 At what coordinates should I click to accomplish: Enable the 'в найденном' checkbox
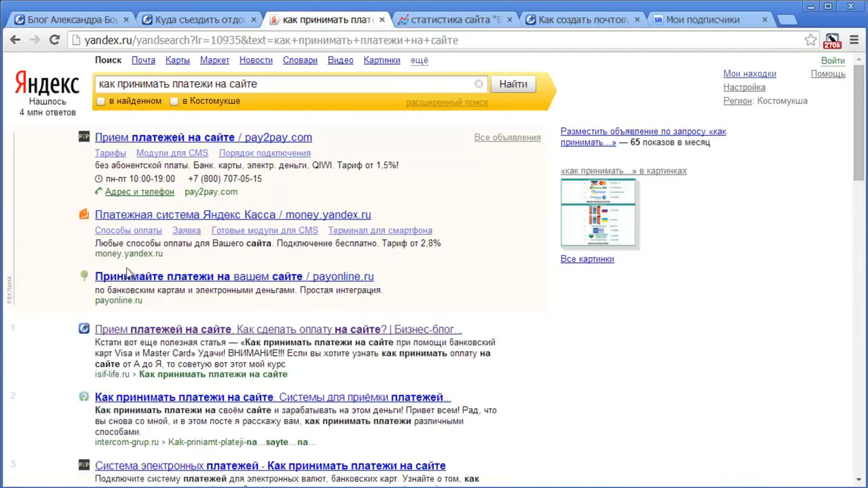(x=101, y=101)
